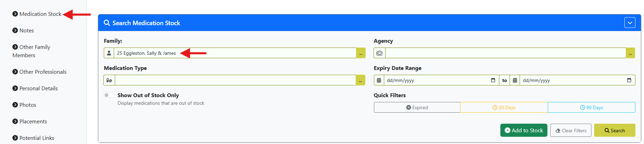This screenshot has height=144, width=644.
Task: Open date picker in second expiry date box
Action: coord(629,80)
